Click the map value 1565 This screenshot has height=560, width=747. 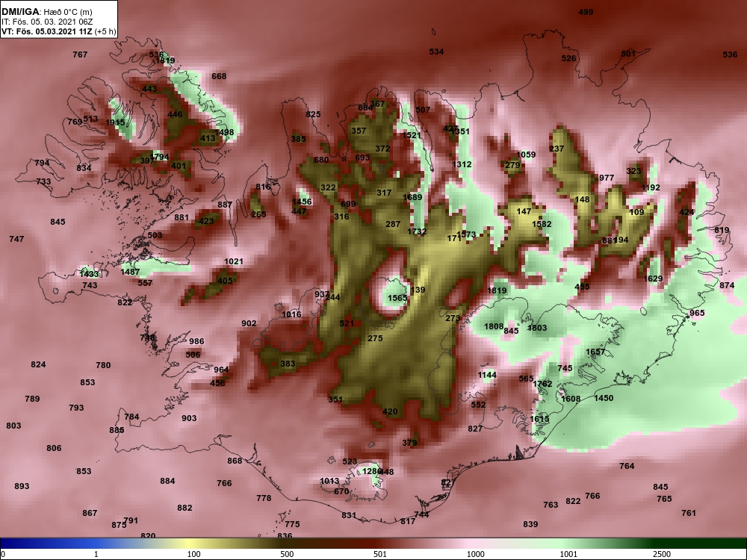coord(397,298)
